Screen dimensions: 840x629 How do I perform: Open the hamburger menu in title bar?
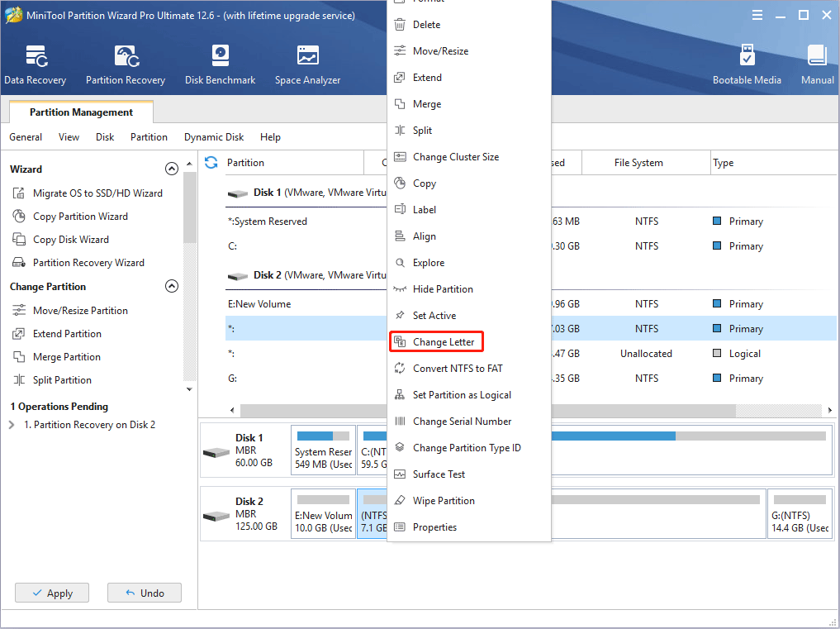coord(757,15)
